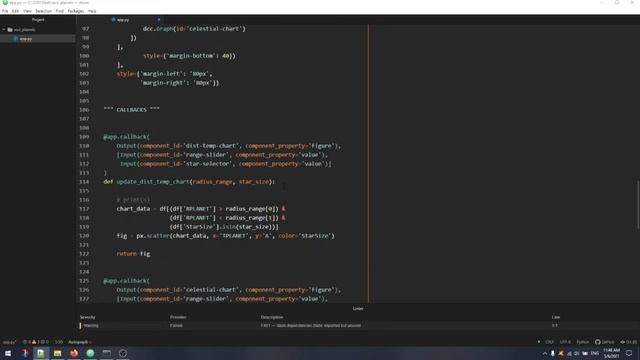Click the linter message line number cell
Viewport: 640px width, 360px height.
[554, 326]
